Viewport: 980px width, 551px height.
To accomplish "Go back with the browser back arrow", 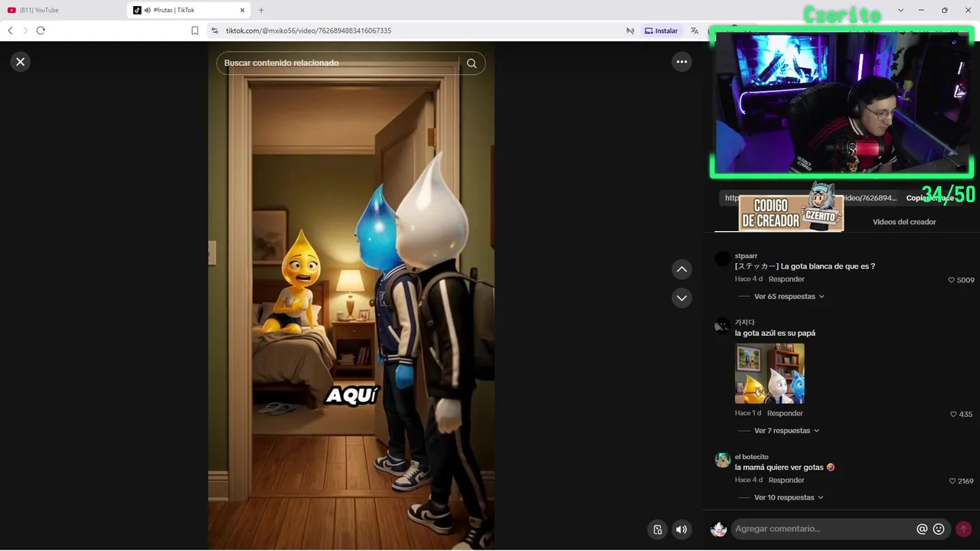I will pyautogui.click(x=10, y=31).
